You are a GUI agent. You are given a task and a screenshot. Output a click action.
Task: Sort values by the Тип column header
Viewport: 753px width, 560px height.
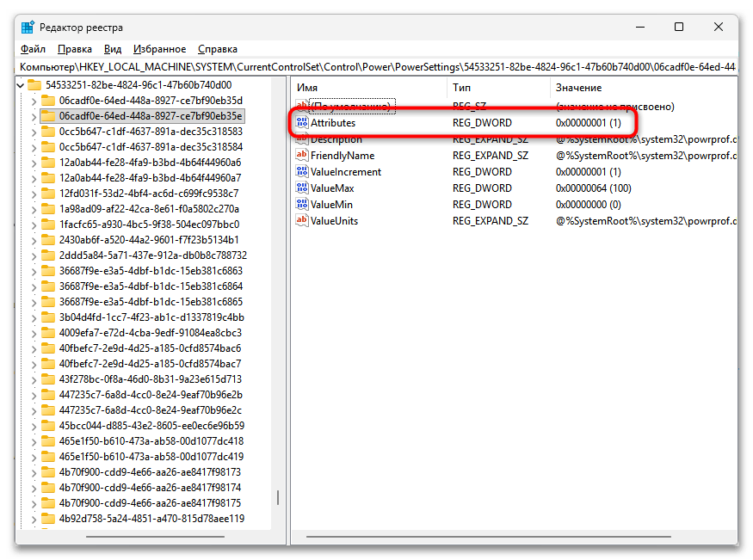coord(498,88)
